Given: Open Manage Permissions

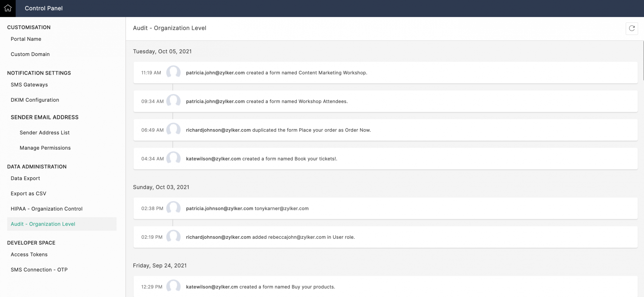Looking at the screenshot, I should coord(45,148).
